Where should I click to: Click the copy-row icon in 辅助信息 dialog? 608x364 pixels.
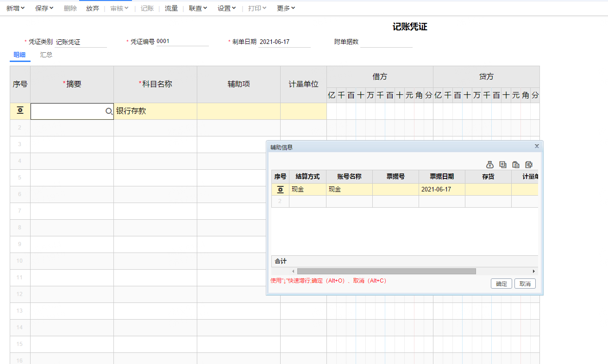[516, 165]
